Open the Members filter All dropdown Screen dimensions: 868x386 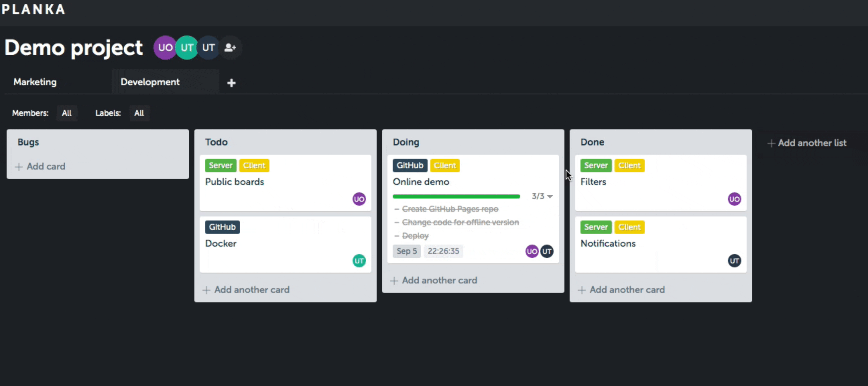coord(67,113)
